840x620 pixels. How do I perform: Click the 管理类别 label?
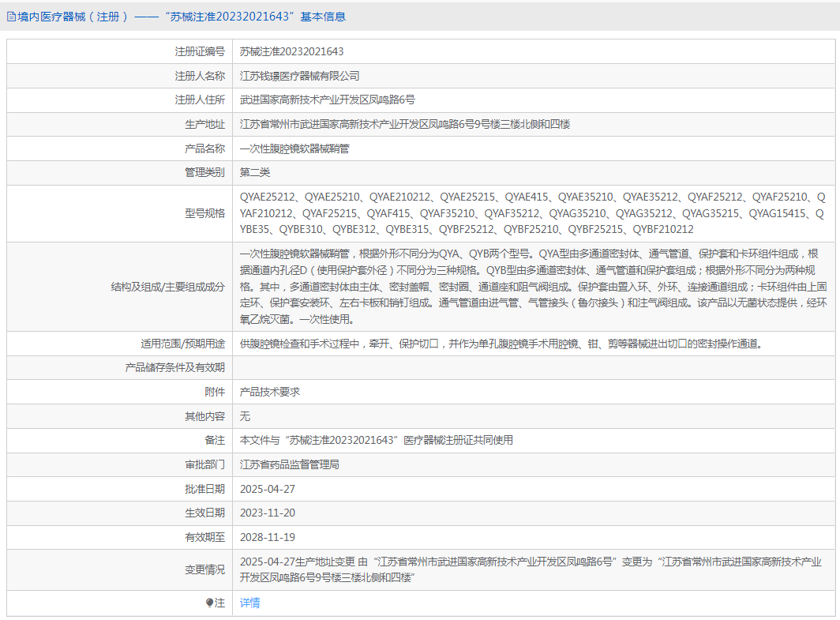click(x=204, y=172)
